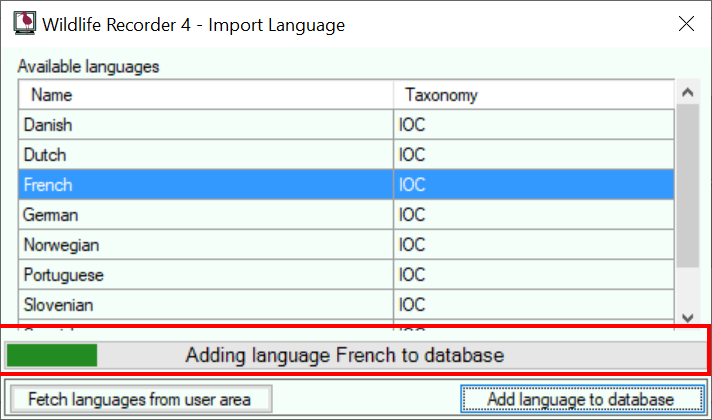
Task: Click the Wildlife Recorder app icon in title bar
Action: coord(25,23)
